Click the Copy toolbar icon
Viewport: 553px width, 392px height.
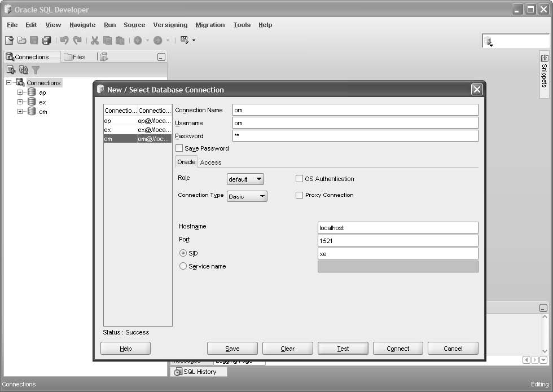[x=108, y=40]
